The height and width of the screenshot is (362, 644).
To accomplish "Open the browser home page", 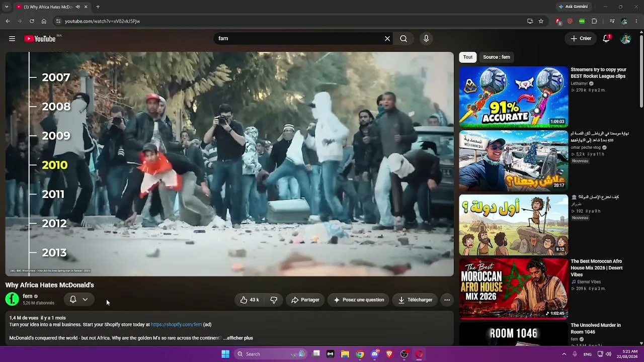I will (44, 21).
